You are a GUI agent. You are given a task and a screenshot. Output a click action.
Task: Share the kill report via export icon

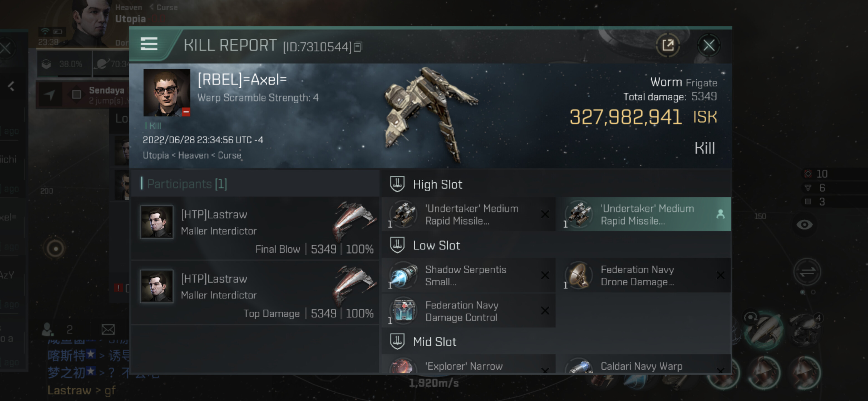[x=667, y=45]
